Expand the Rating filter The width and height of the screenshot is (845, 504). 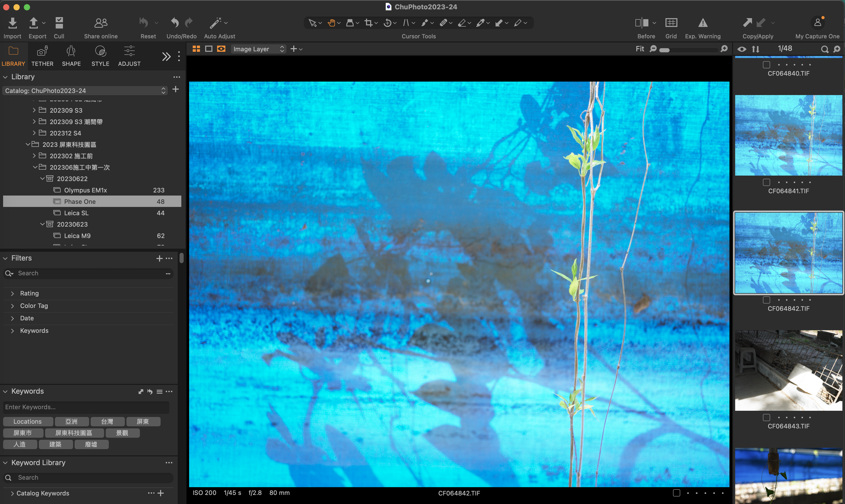(x=13, y=293)
